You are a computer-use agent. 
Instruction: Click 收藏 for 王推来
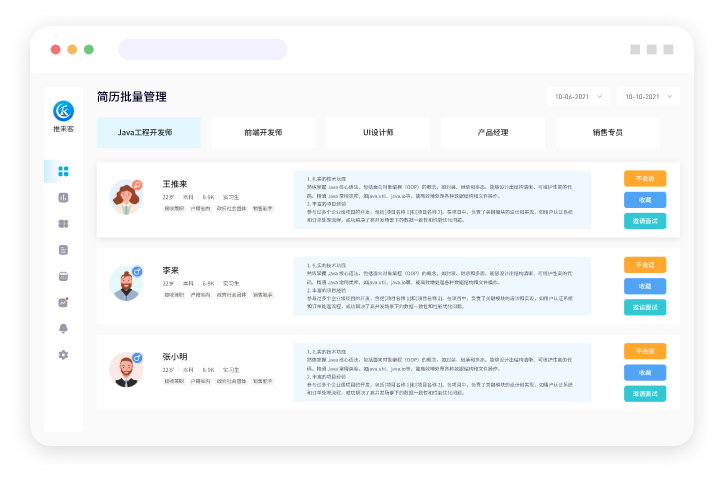(x=645, y=200)
